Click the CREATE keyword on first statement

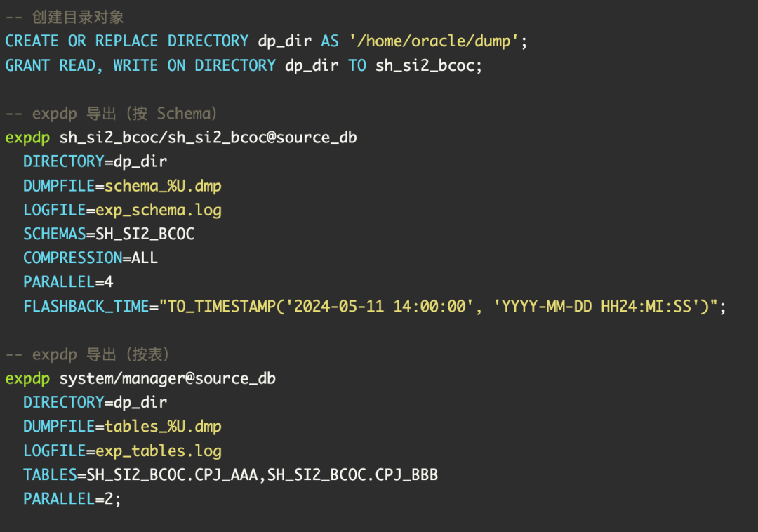click(x=32, y=41)
